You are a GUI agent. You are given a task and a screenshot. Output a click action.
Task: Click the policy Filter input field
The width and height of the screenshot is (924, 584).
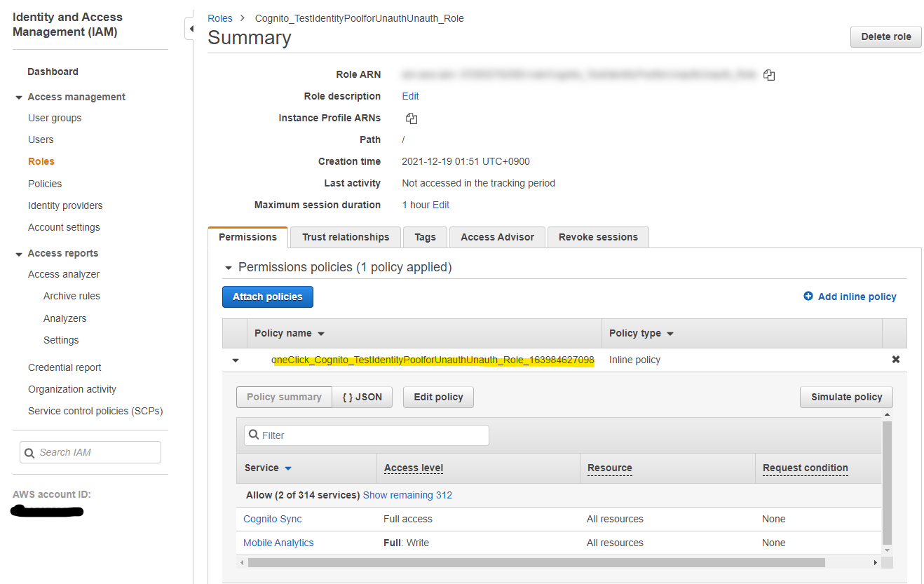[x=366, y=435]
